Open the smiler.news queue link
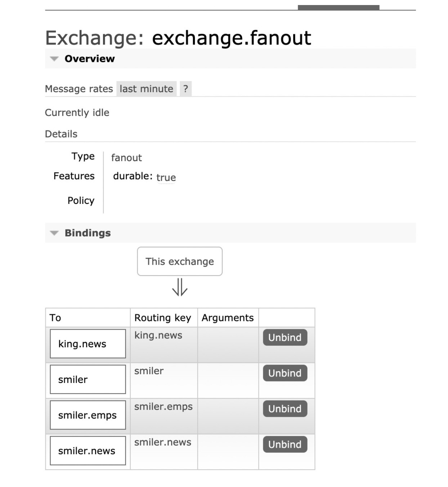Image resolution: width=448 pixels, height=487 pixels. 87,451
